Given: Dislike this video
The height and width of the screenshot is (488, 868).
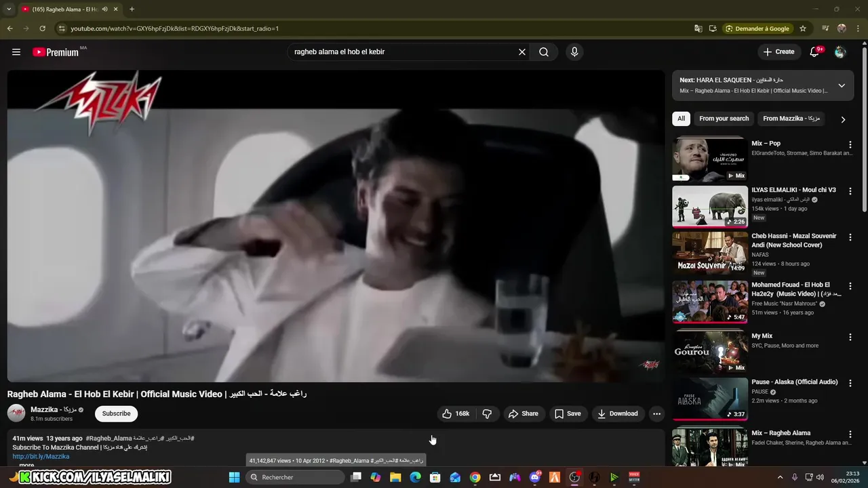Looking at the screenshot, I should tap(487, 413).
